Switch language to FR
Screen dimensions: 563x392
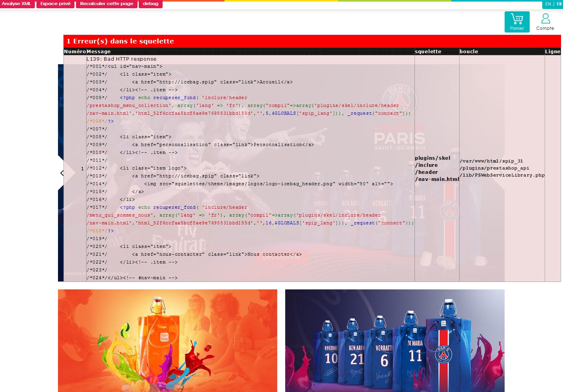(x=559, y=4)
